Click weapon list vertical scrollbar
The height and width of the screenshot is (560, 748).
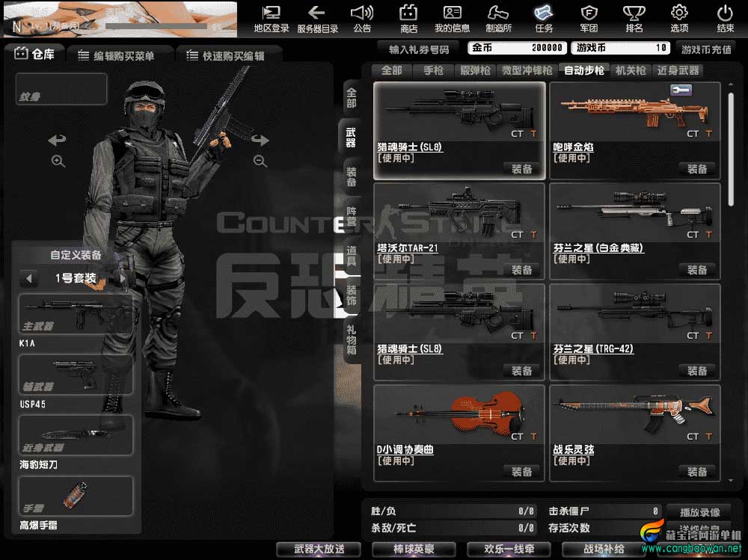coord(731,150)
